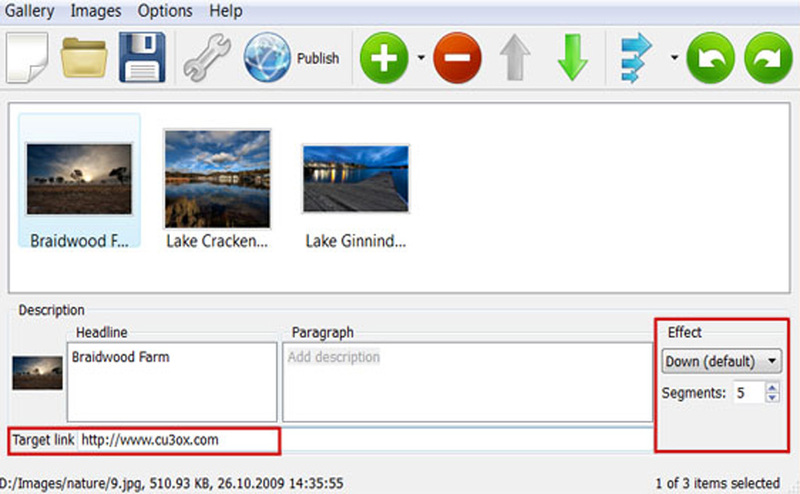Click the Publish globe icon
Image resolution: width=800 pixels, height=494 pixels.
[267, 58]
